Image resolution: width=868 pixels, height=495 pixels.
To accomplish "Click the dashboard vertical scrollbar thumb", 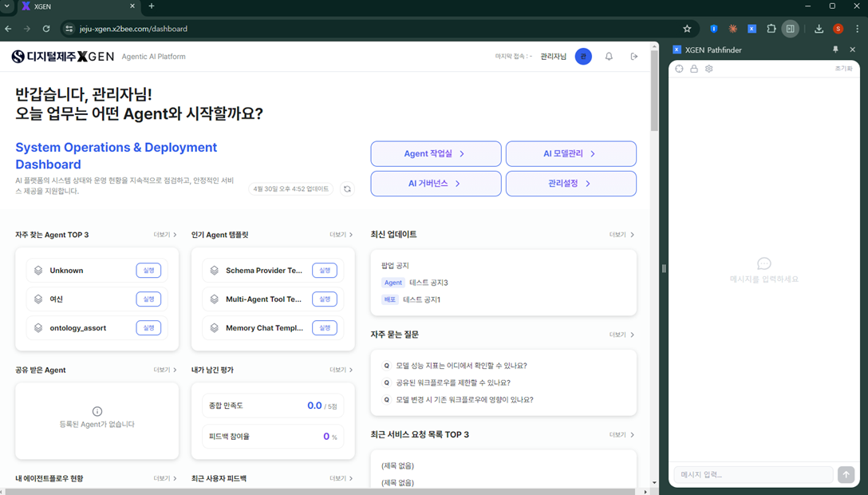I will click(x=654, y=91).
